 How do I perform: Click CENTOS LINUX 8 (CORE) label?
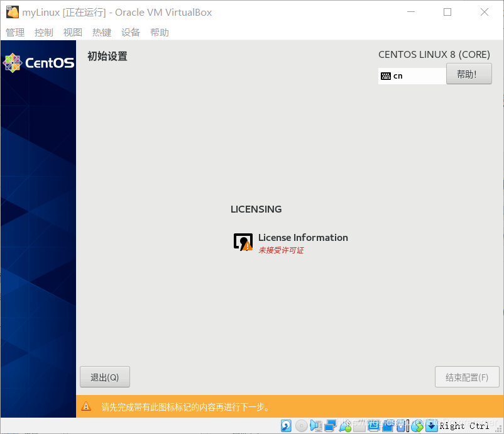pos(434,54)
